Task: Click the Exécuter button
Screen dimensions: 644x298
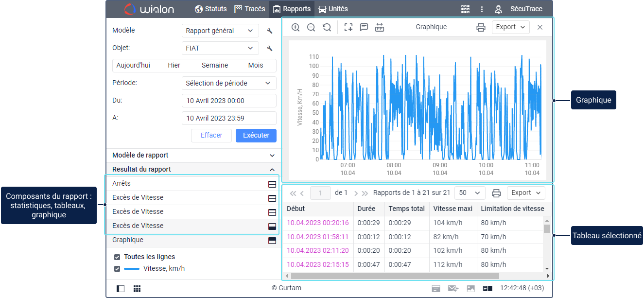Action: click(x=256, y=135)
